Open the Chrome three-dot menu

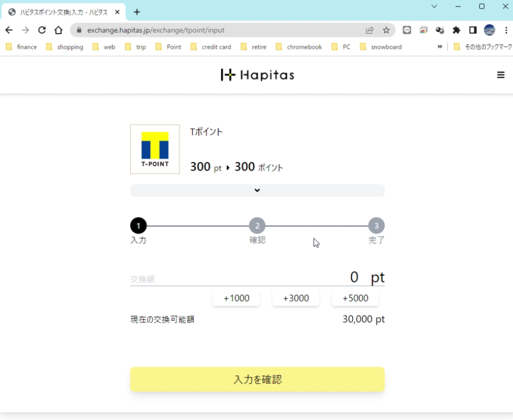506,30
